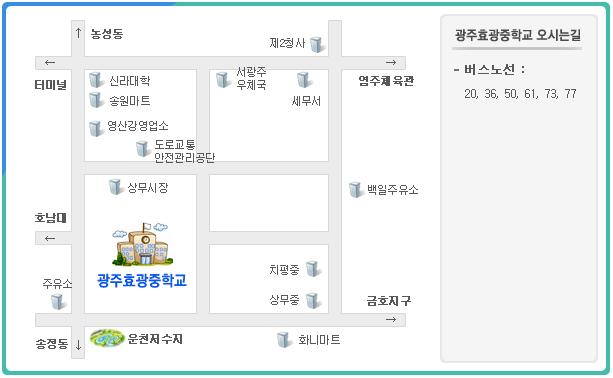
Task: Click the 치평중 building icon
Action: pyautogui.click(x=313, y=269)
